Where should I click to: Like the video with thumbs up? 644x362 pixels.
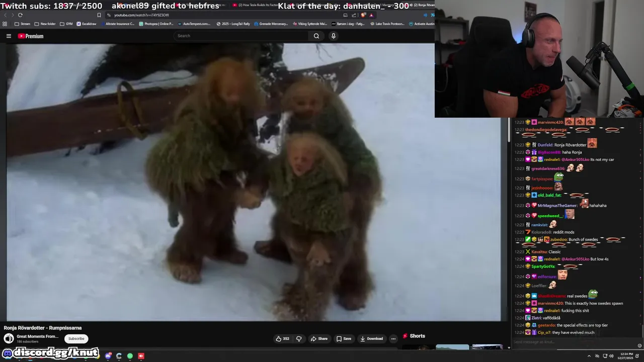(282, 338)
